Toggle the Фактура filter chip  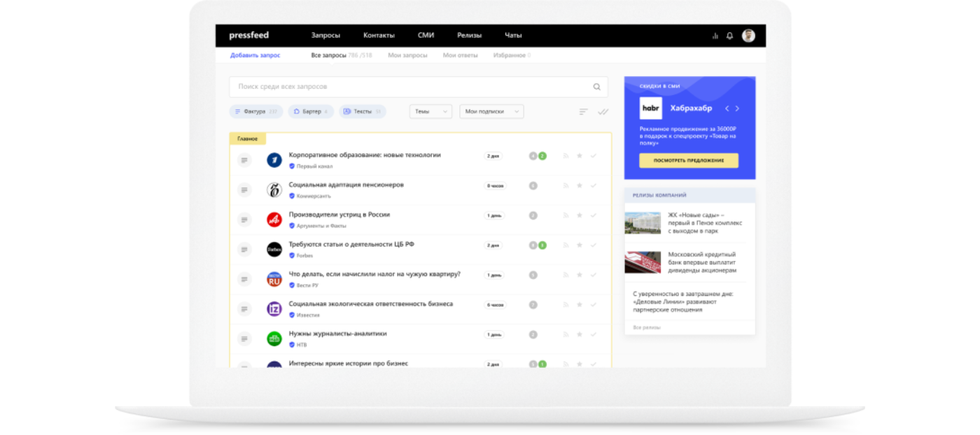[x=255, y=112]
